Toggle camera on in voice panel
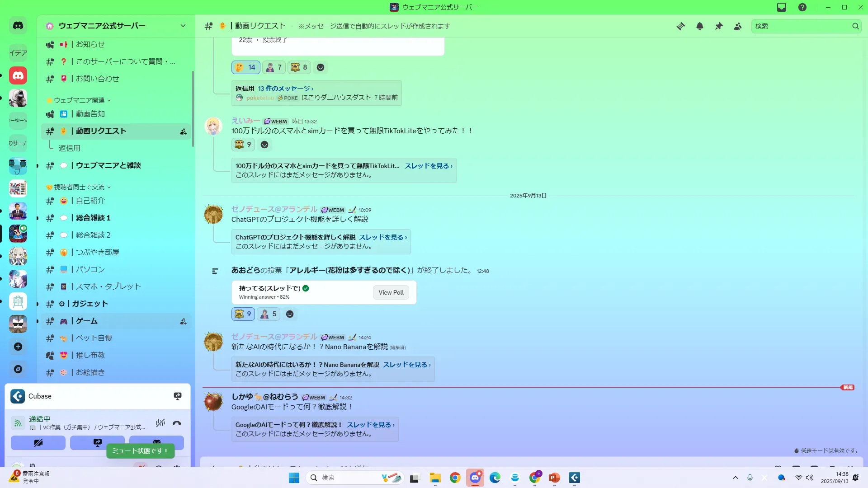The width and height of the screenshot is (868, 488). pos(38,443)
